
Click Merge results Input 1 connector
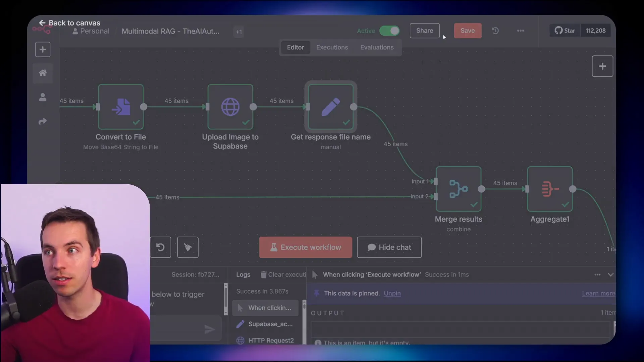[x=435, y=181]
